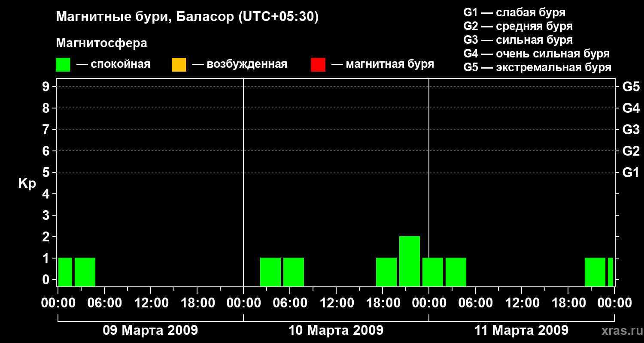
Task: Click the '— возбужденная' legend label
Action: click(x=240, y=64)
